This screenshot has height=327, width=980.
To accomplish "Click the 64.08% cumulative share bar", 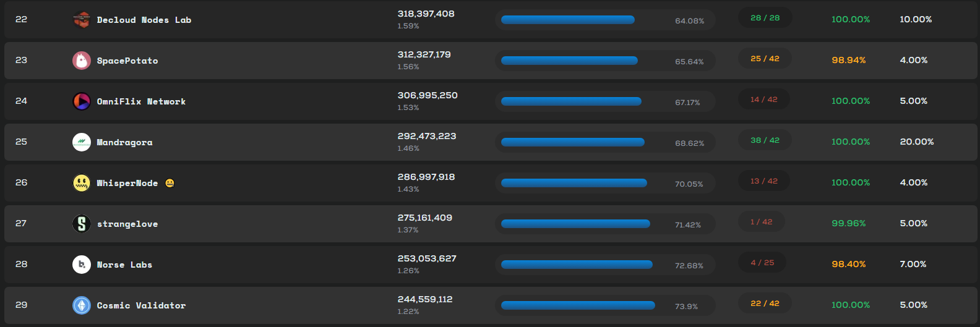I will pyautogui.click(x=605, y=20).
